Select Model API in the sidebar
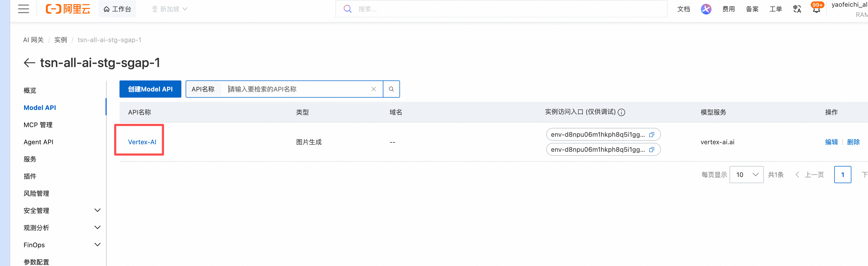The height and width of the screenshot is (266, 868). [x=40, y=108]
